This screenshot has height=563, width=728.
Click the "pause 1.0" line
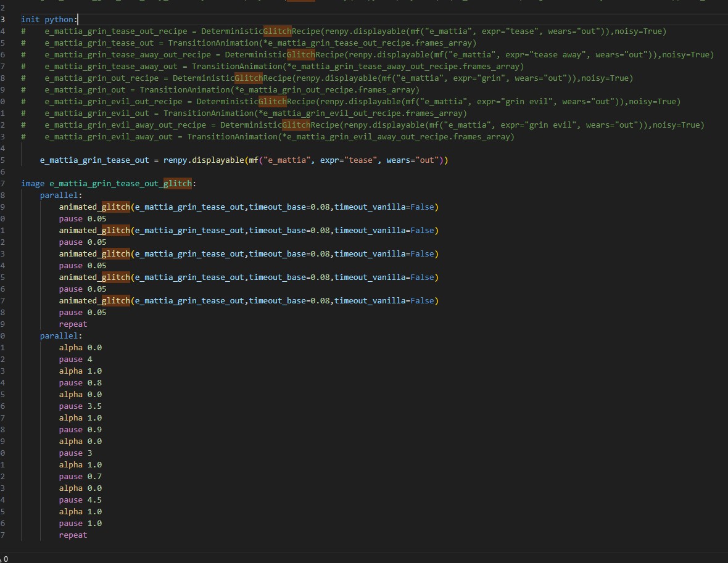[x=80, y=524]
